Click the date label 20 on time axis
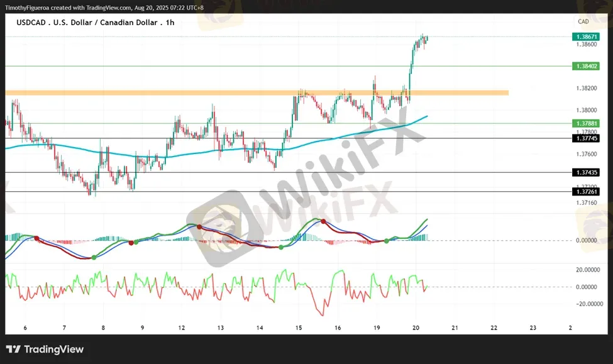 (x=416, y=328)
